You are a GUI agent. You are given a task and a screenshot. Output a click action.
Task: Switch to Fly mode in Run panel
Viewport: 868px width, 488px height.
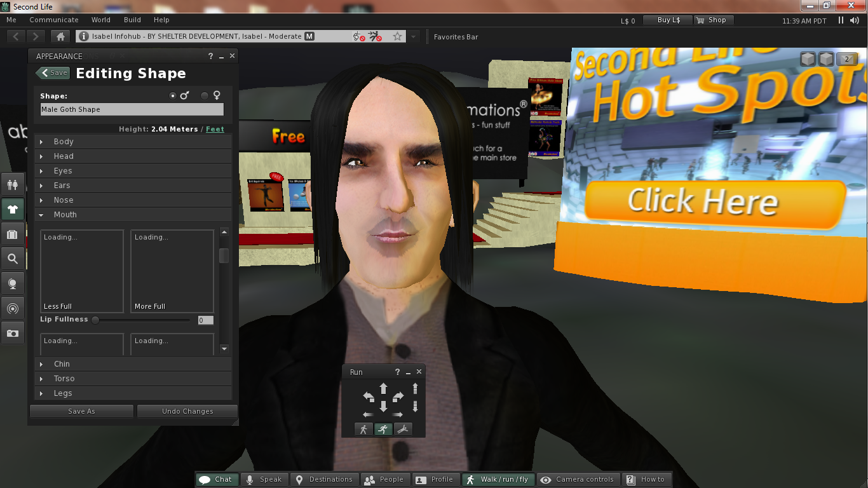pos(403,430)
